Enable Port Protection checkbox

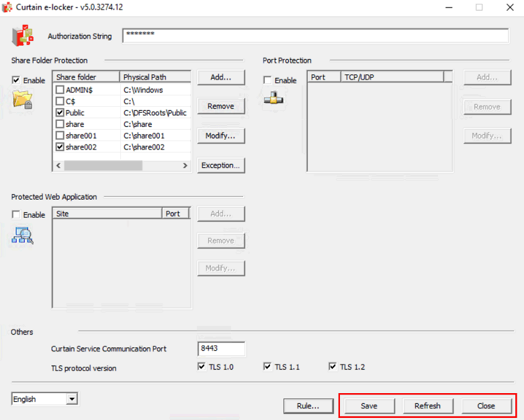click(x=268, y=81)
